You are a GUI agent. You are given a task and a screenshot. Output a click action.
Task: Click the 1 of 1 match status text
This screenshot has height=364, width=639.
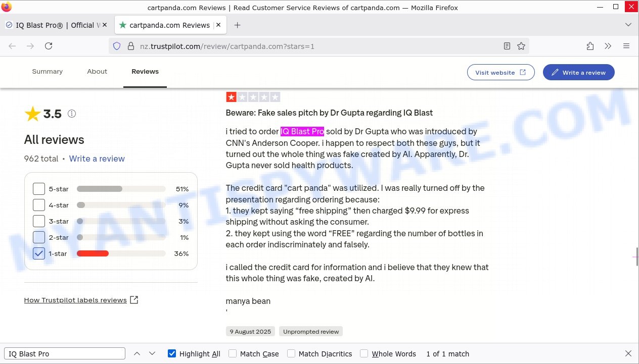click(x=448, y=354)
